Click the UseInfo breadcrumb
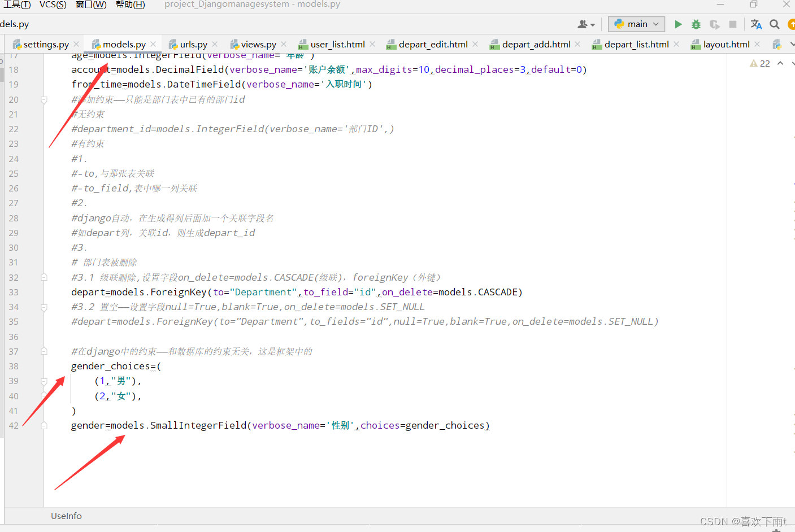 click(x=66, y=516)
